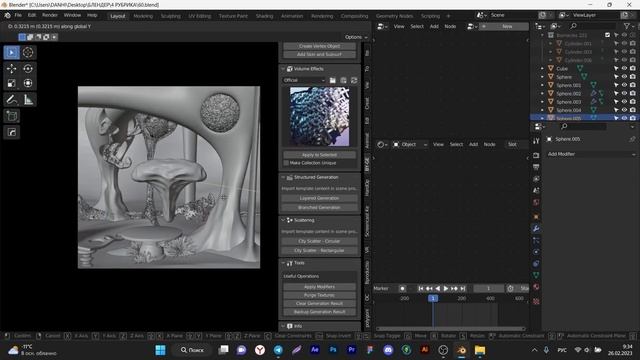Select the Annotate pencil tool
The image size is (640, 360).
point(11,100)
